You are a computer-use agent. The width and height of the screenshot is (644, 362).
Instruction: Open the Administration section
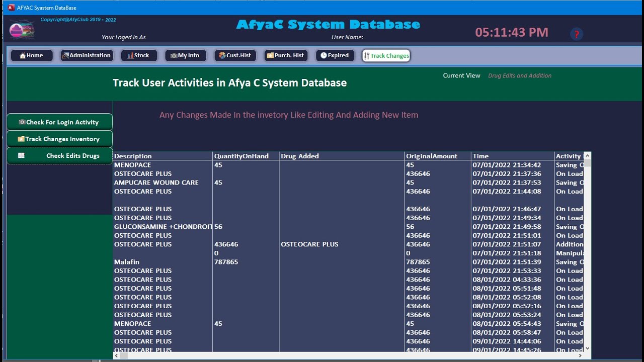[x=87, y=55]
